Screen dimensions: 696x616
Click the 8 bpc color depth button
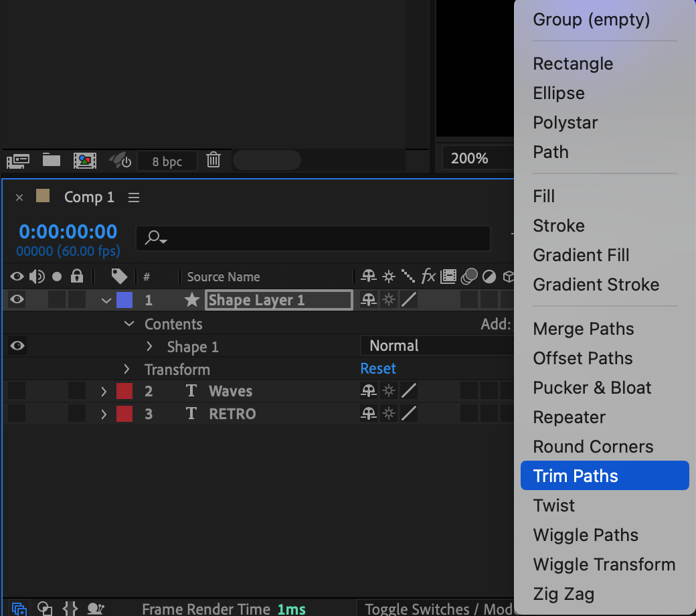coord(167,161)
